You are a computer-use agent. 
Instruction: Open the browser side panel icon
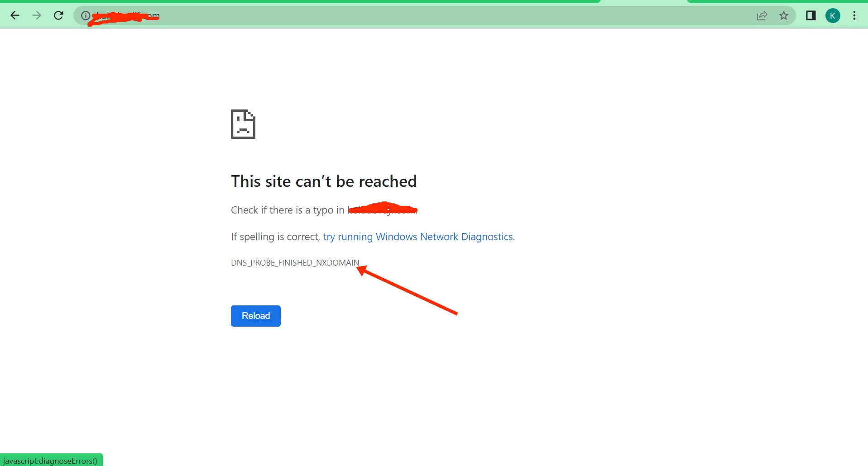pyautogui.click(x=811, y=16)
